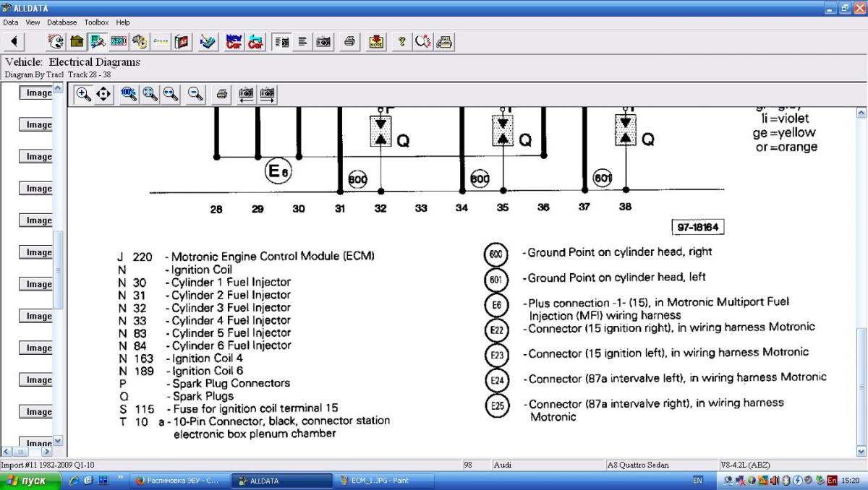This screenshot has width=868, height=490.
Task: Click the diagram pane scroll-down arrow
Action: [861, 452]
